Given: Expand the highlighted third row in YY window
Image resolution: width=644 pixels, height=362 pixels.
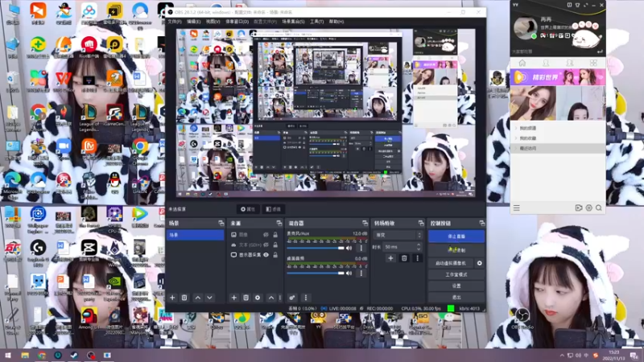Looking at the screenshot, I should (x=516, y=148).
